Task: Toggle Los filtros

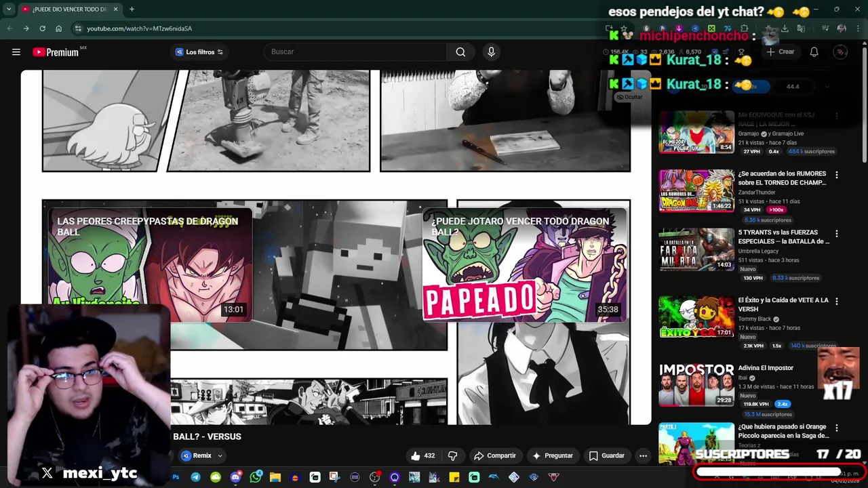Action: [x=199, y=52]
